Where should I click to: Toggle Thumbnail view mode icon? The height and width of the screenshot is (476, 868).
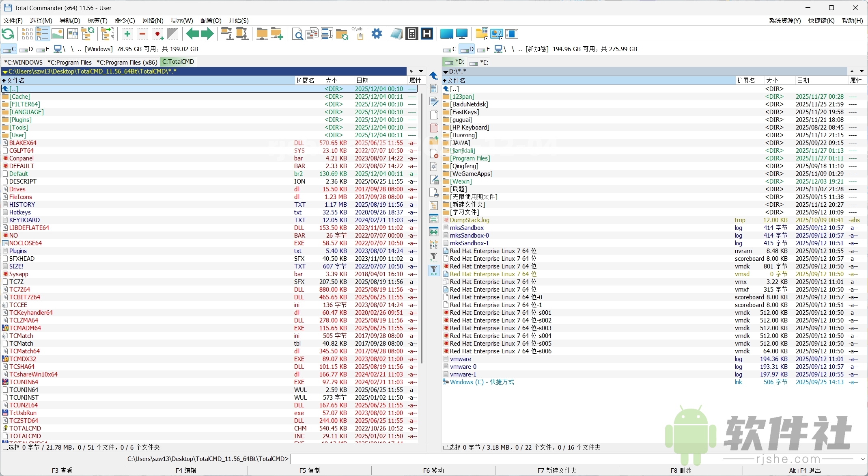58,34
